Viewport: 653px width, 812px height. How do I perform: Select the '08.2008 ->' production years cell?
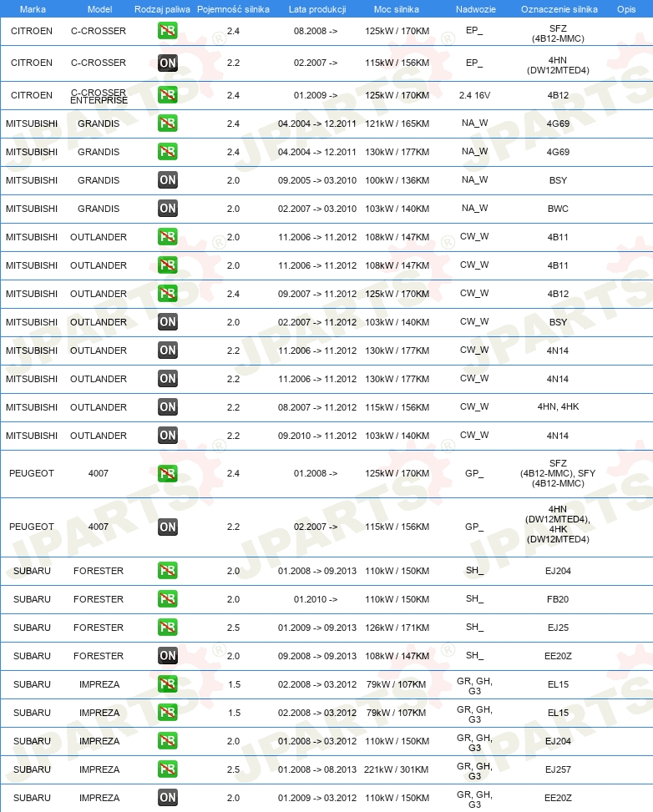[x=316, y=31]
